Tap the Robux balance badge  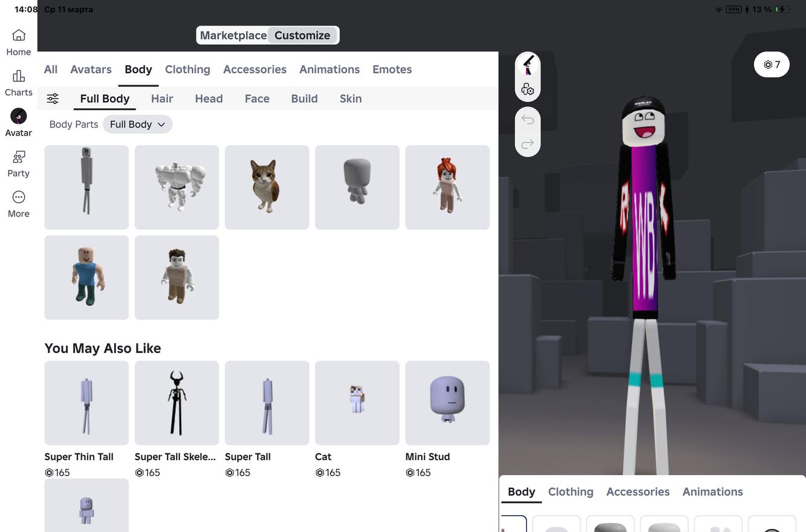tap(772, 65)
